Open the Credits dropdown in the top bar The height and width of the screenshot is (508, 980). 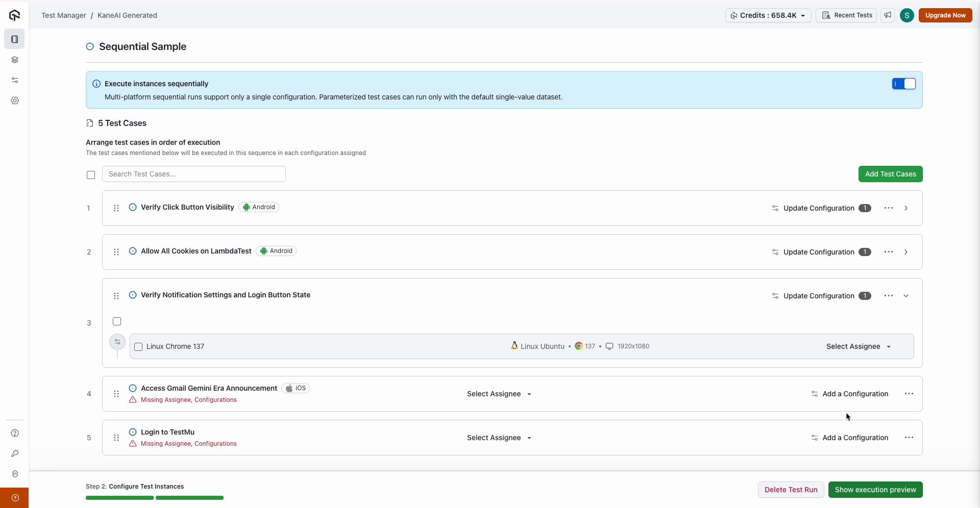pos(769,15)
